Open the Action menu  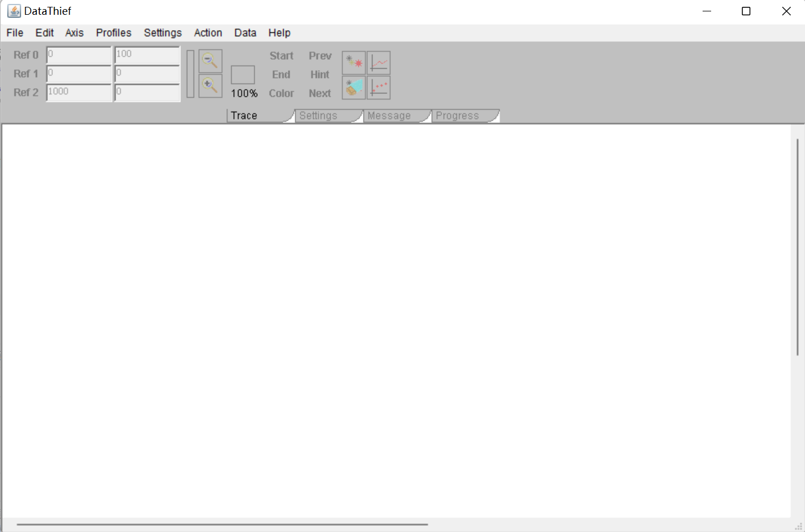pos(208,32)
